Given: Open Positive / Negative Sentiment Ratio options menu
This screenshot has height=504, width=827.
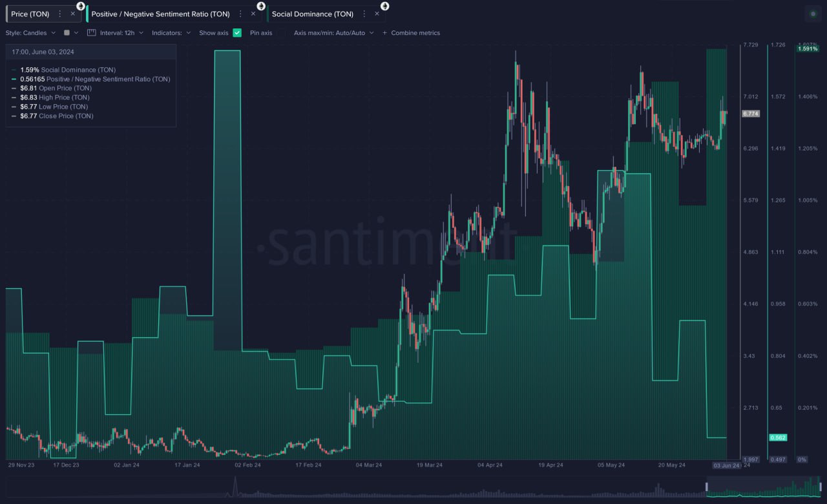Looking at the screenshot, I should click(x=241, y=14).
